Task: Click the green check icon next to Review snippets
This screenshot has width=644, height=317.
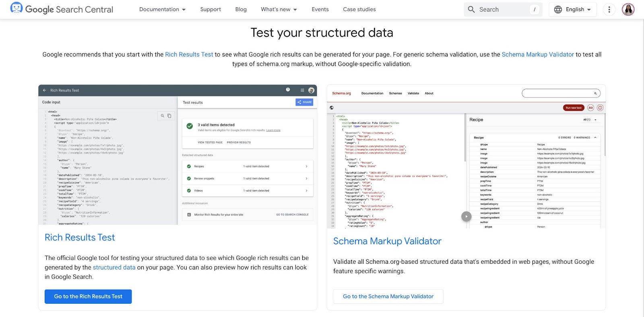Action: [x=189, y=178]
